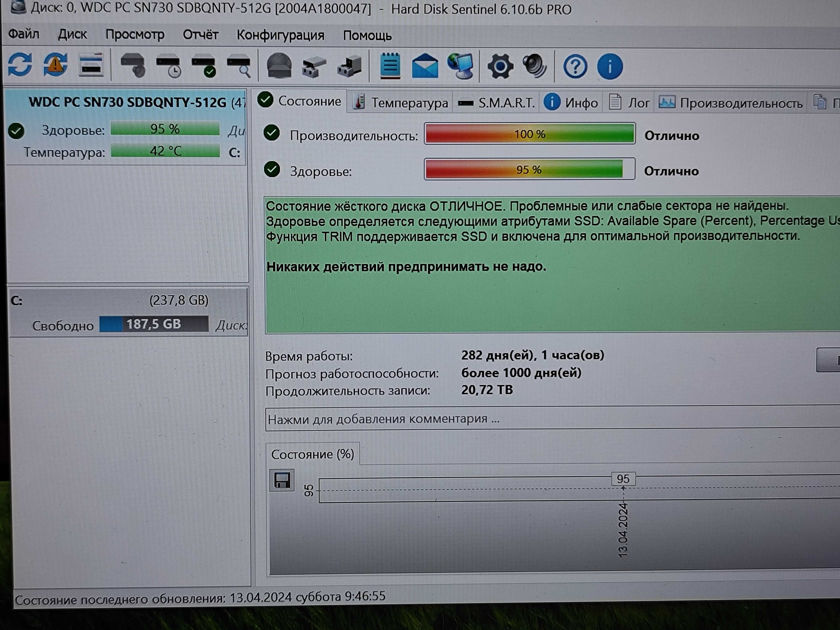This screenshot has width=840, height=630.
Task: Select the Состояние (%) chart tab
Action: coord(312,454)
